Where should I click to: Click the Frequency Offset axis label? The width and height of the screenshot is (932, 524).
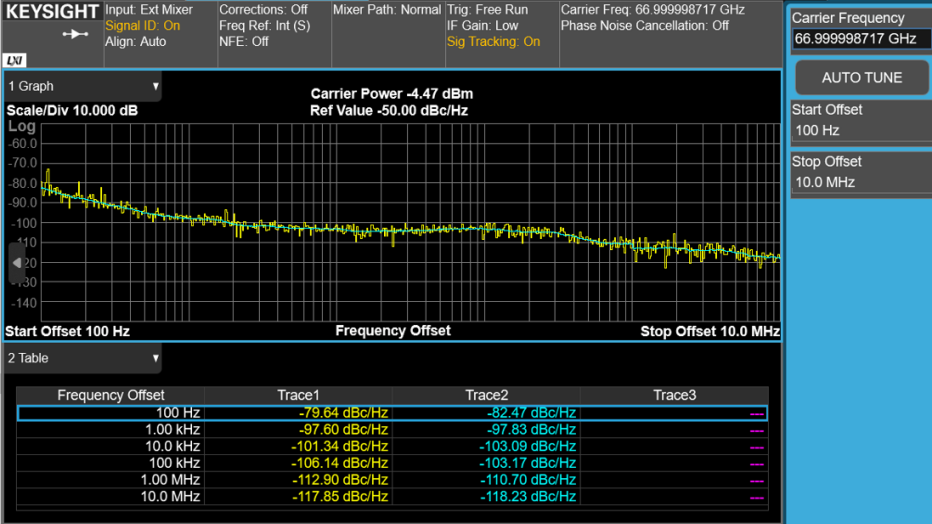(x=393, y=331)
